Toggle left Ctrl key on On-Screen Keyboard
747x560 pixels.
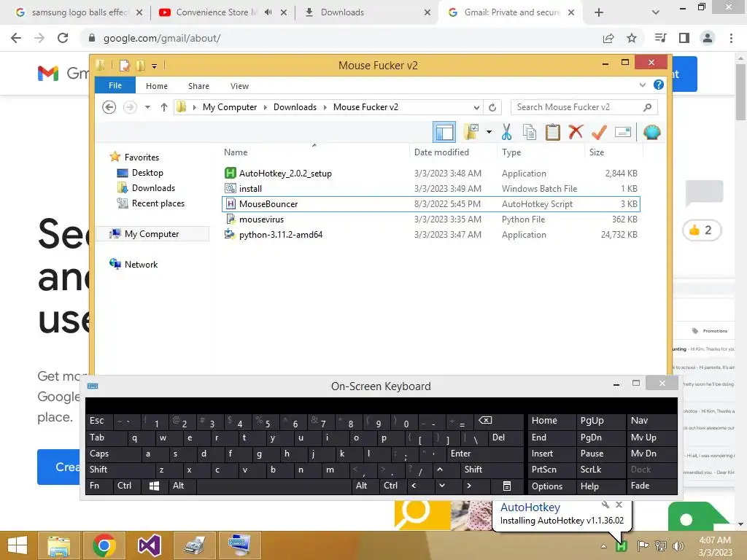tap(127, 486)
